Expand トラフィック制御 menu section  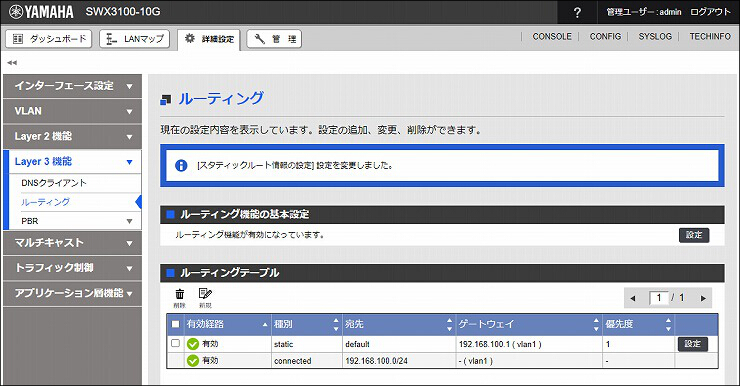(x=72, y=268)
